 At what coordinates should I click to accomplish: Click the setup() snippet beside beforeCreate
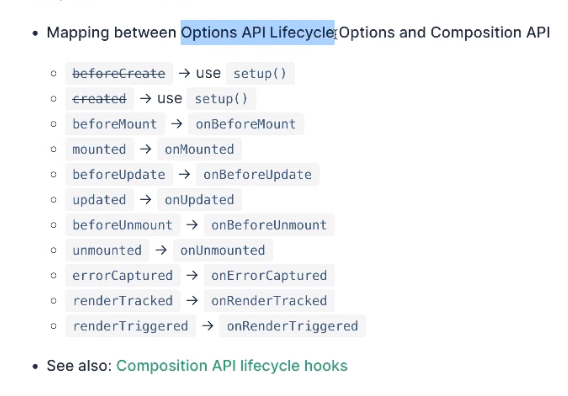click(260, 74)
